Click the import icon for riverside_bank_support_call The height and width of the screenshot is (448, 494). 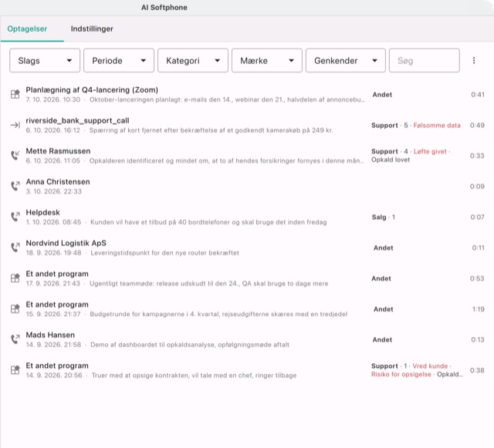click(x=15, y=126)
